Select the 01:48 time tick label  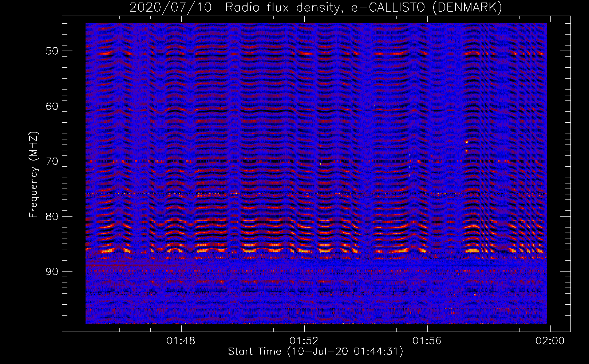tap(181, 341)
